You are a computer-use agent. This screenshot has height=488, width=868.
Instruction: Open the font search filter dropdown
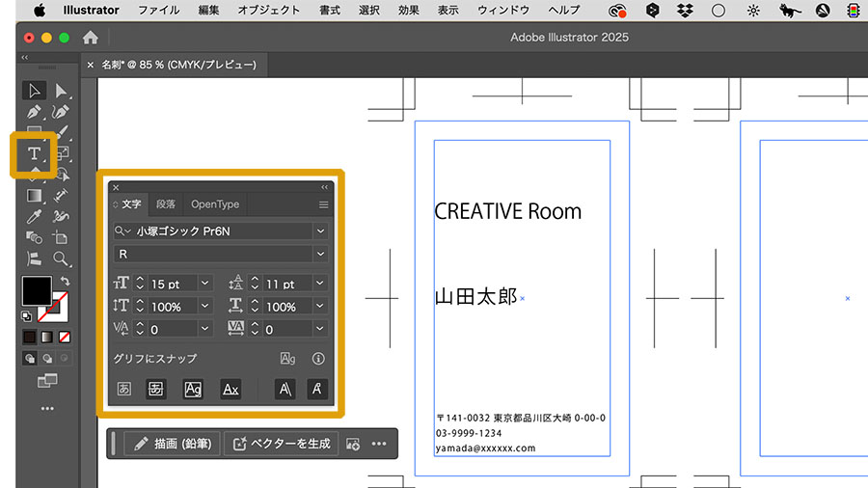point(122,231)
